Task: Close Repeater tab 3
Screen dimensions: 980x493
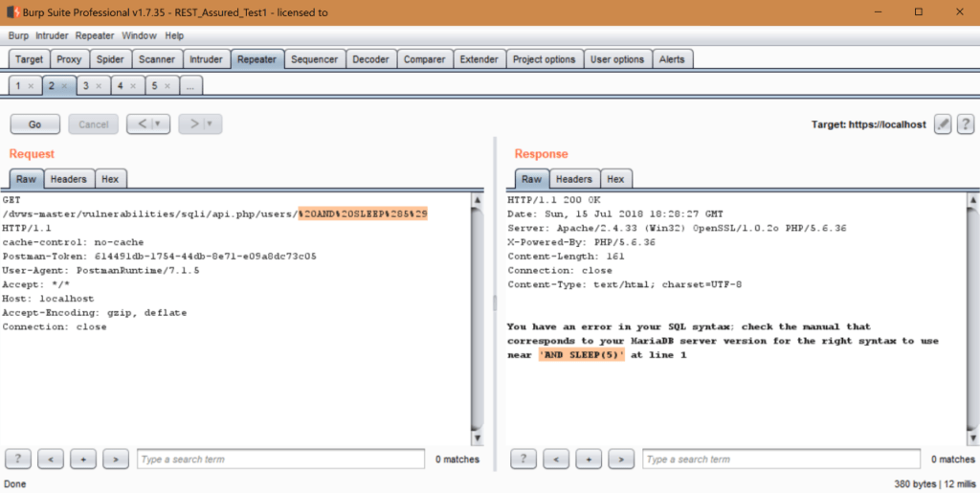Action: point(99,86)
